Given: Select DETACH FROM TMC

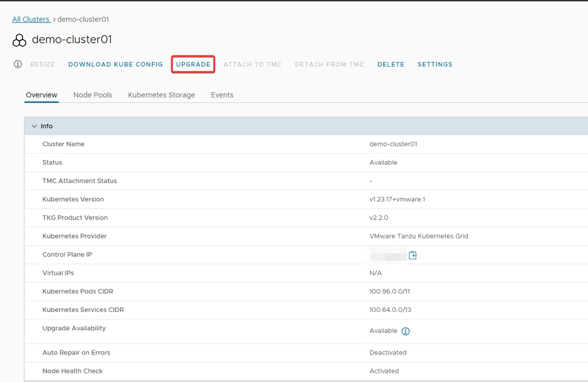Looking at the screenshot, I should click(329, 64).
